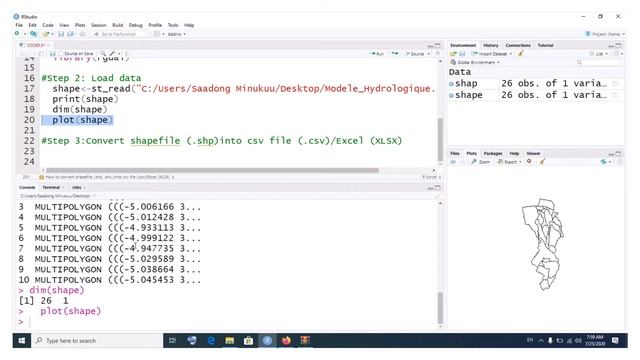640x360 pixels.
Task: Open the Export dropdown in Plots pane
Action: 509,162
